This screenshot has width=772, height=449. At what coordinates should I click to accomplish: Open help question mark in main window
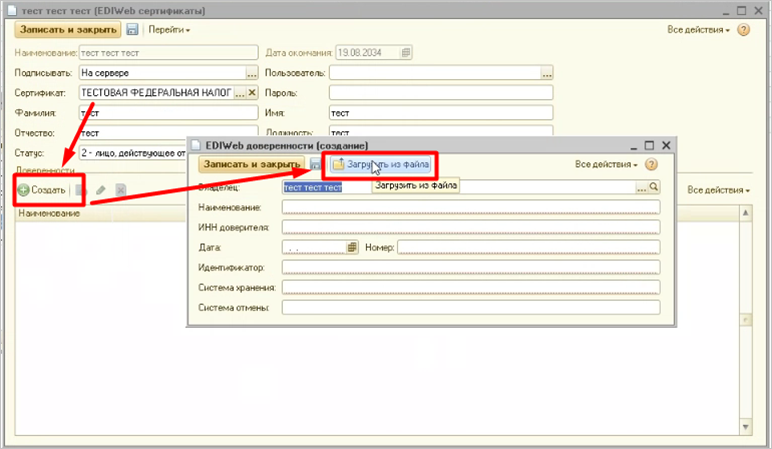[743, 30]
